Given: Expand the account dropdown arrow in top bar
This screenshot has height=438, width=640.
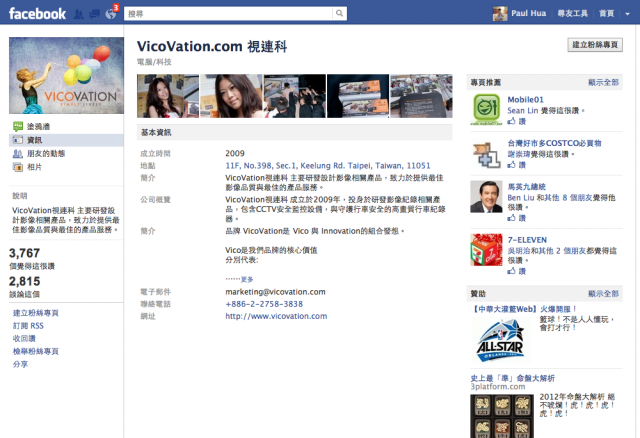Looking at the screenshot, I should pyautogui.click(x=627, y=14).
